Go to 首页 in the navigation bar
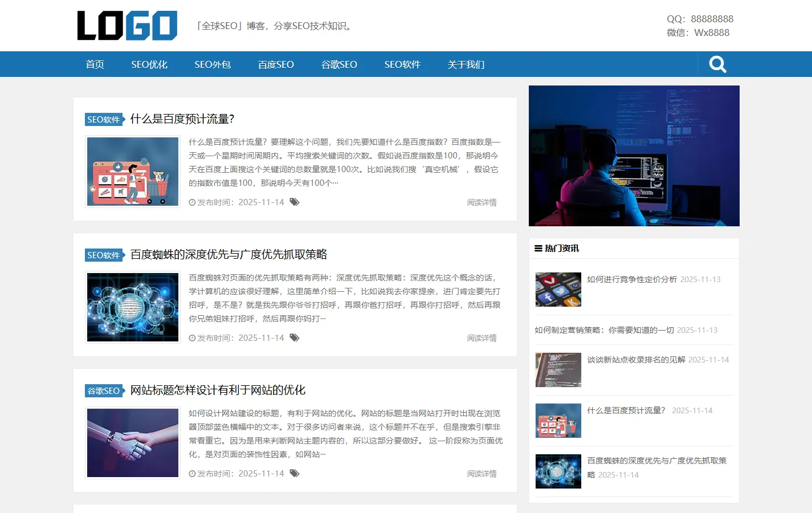812x513 pixels. tap(95, 64)
